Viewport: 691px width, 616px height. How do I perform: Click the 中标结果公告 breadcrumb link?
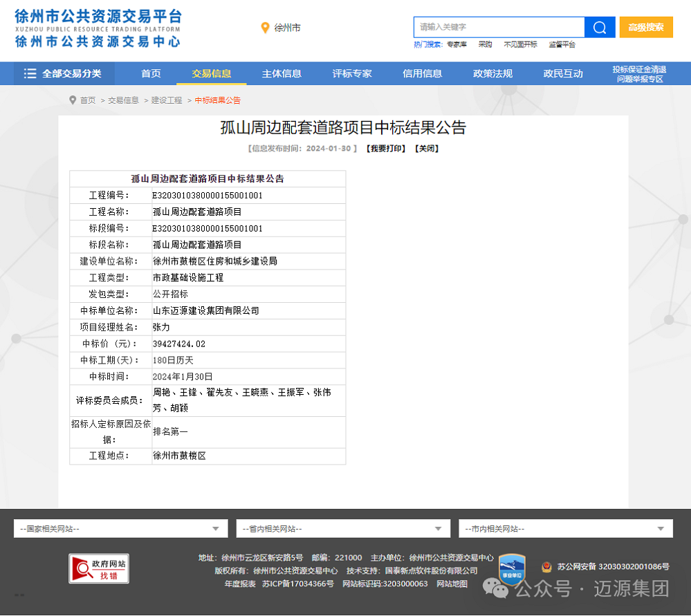[x=218, y=100]
